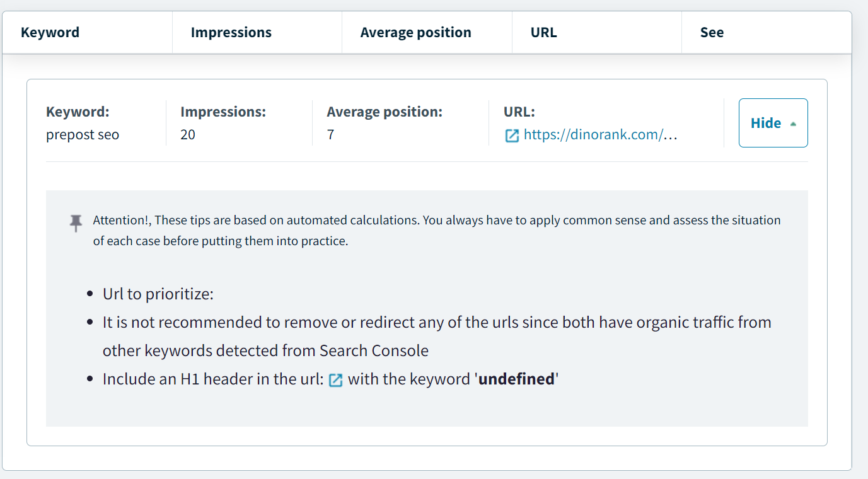Sort by the Keyword column header
Screen dimensions: 868x479
[x=50, y=33]
